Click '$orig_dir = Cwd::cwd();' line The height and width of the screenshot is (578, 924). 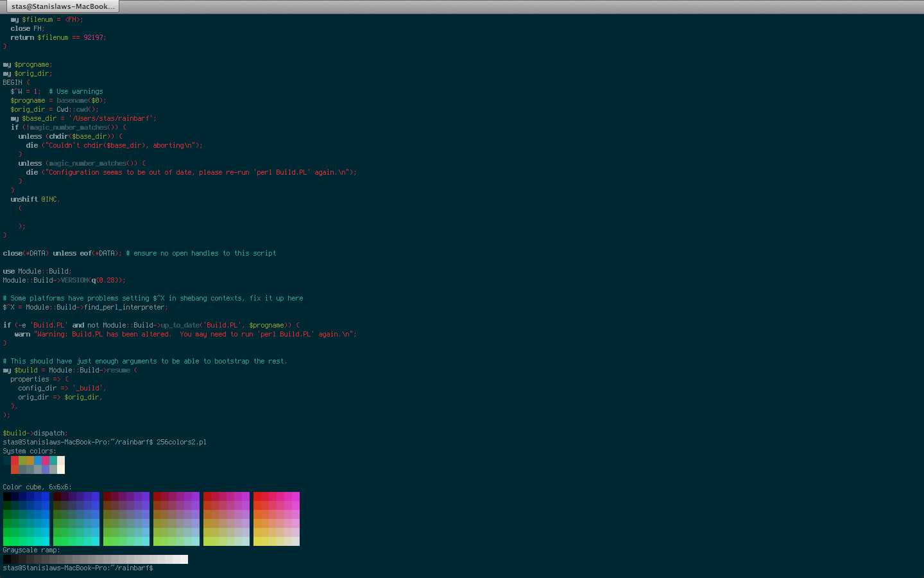tap(55, 110)
